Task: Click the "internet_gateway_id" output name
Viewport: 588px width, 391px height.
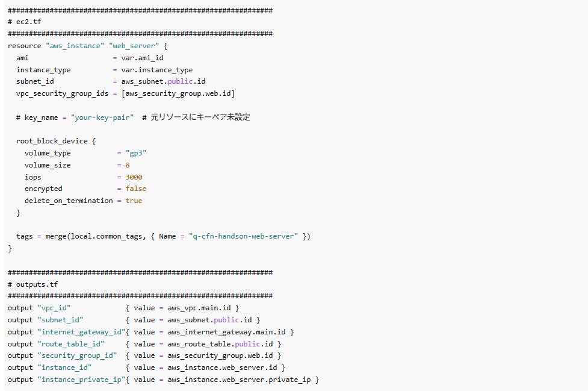Action: [x=81, y=332]
